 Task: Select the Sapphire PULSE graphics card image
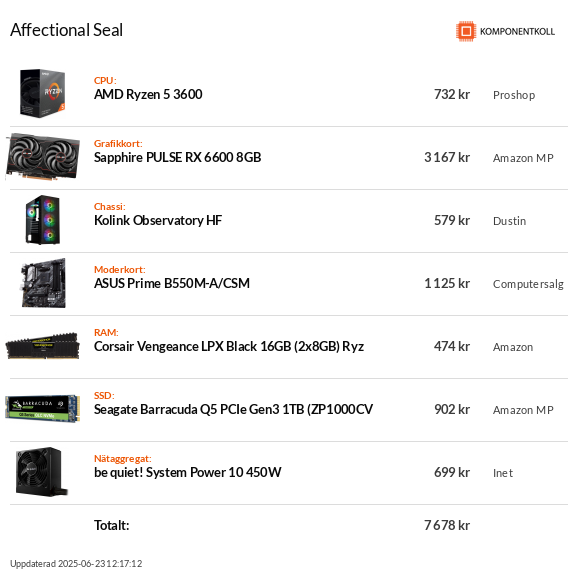coord(43,157)
